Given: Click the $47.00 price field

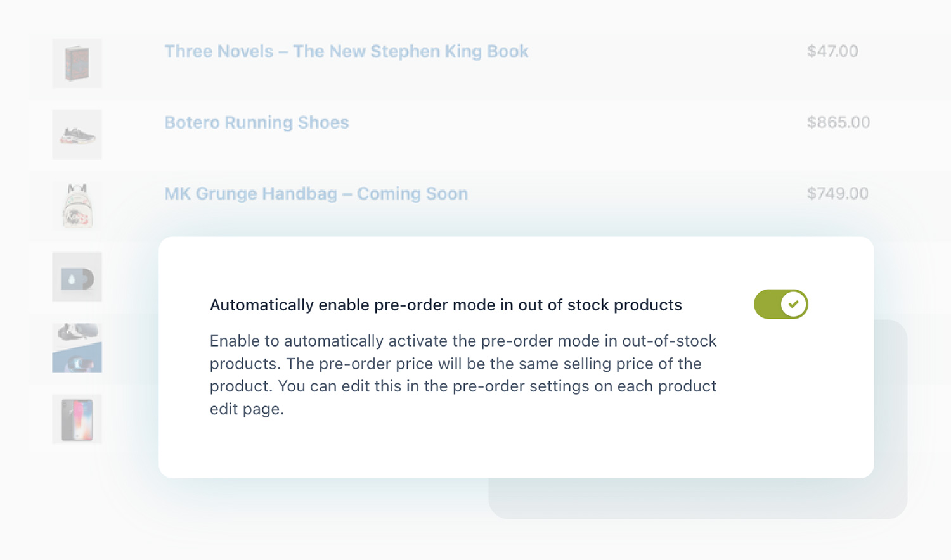Looking at the screenshot, I should [x=832, y=51].
